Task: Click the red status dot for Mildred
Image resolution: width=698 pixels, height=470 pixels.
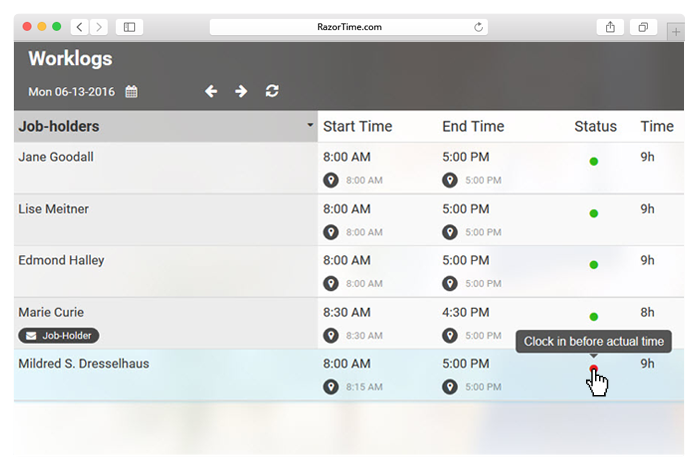Action: tap(594, 369)
